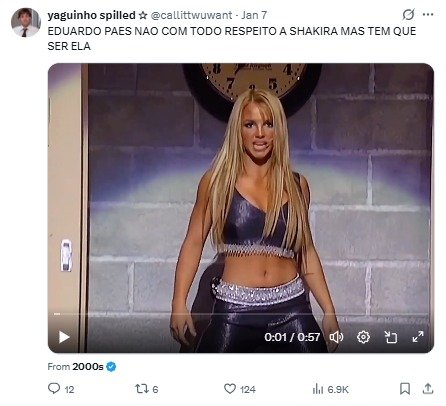Click the Grok explain-post icon
The width and height of the screenshot is (446, 406).
coord(408,14)
